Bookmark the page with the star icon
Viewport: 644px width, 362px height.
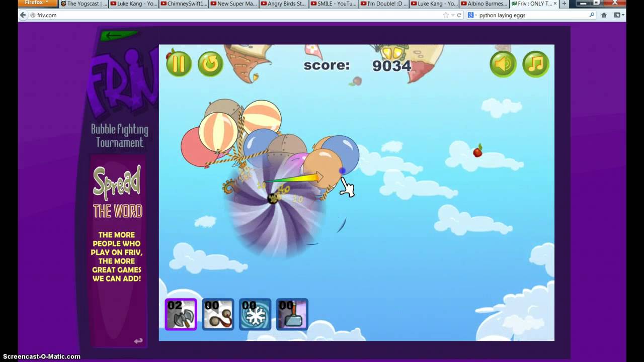click(446, 15)
